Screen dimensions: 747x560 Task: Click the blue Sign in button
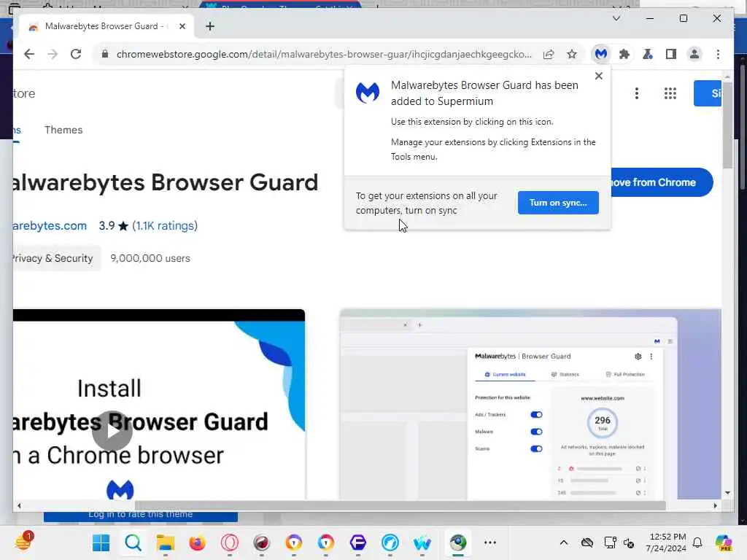click(x=708, y=93)
